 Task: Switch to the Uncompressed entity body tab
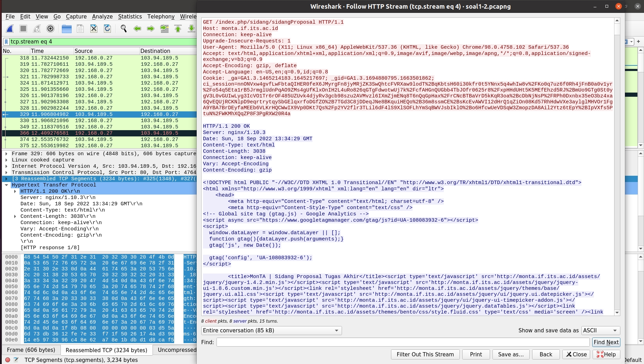click(175, 350)
